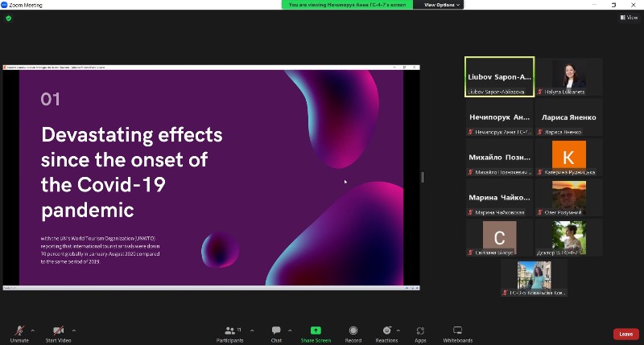Expand the Reactions options caret
The image size is (644, 345).
[398, 331]
